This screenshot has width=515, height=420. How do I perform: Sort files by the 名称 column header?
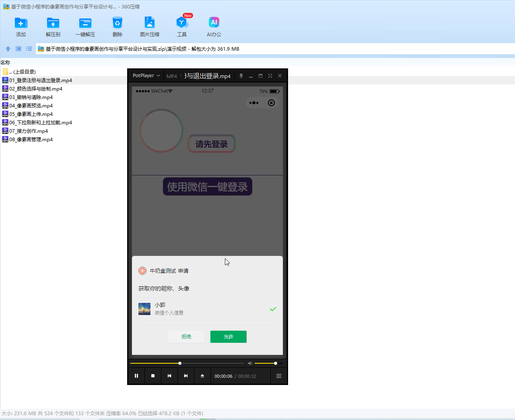pyautogui.click(x=5, y=62)
